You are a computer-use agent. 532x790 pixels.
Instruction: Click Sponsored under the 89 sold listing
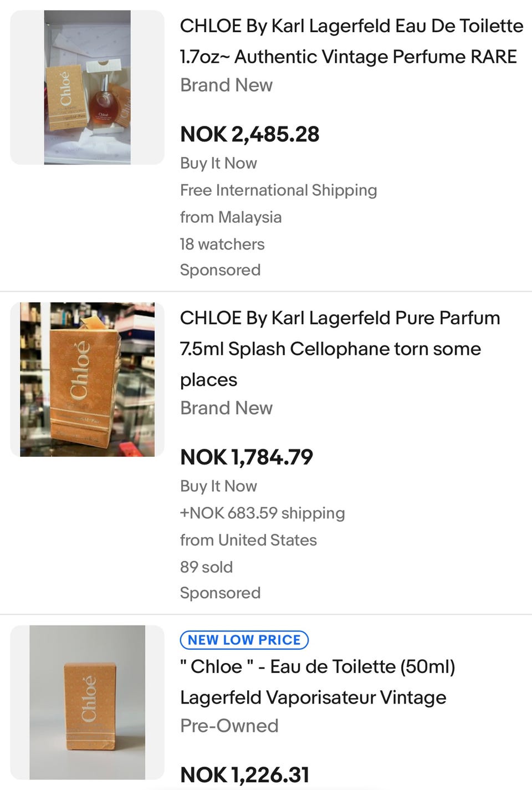(x=220, y=593)
